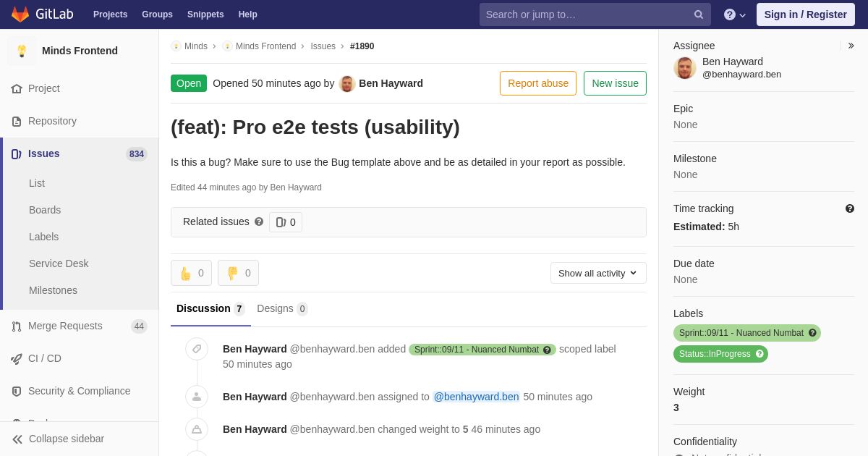
Task: Click the Issues count badge 834
Action: (137, 154)
